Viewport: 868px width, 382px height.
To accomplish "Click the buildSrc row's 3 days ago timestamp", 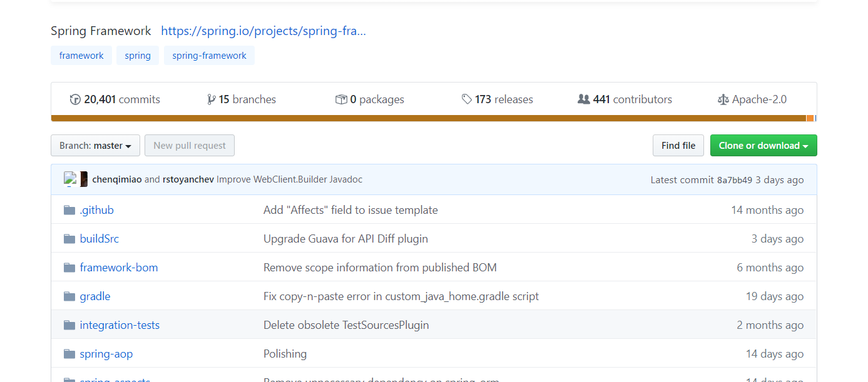I will coord(777,239).
